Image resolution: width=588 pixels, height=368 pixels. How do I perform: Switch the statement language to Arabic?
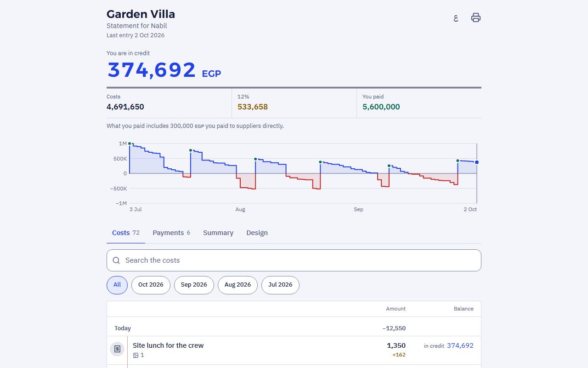pos(456,18)
